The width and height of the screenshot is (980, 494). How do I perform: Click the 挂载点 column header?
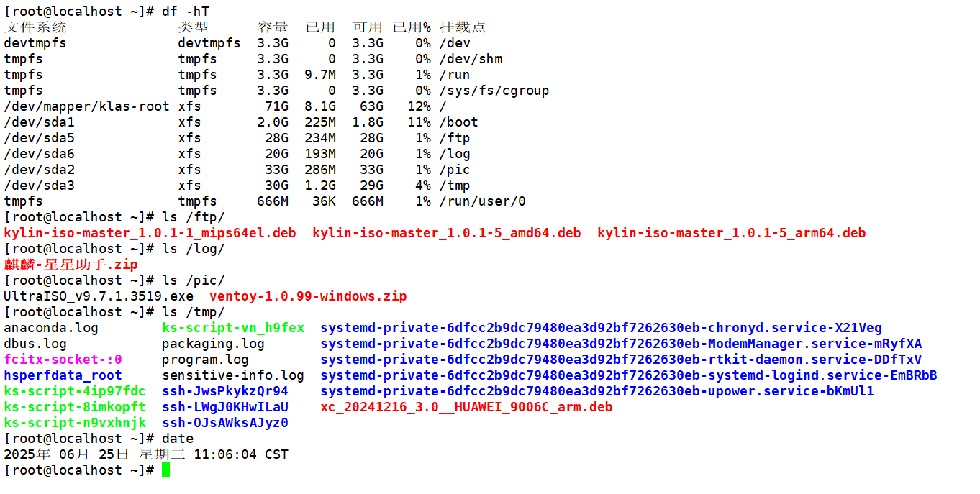[463, 27]
